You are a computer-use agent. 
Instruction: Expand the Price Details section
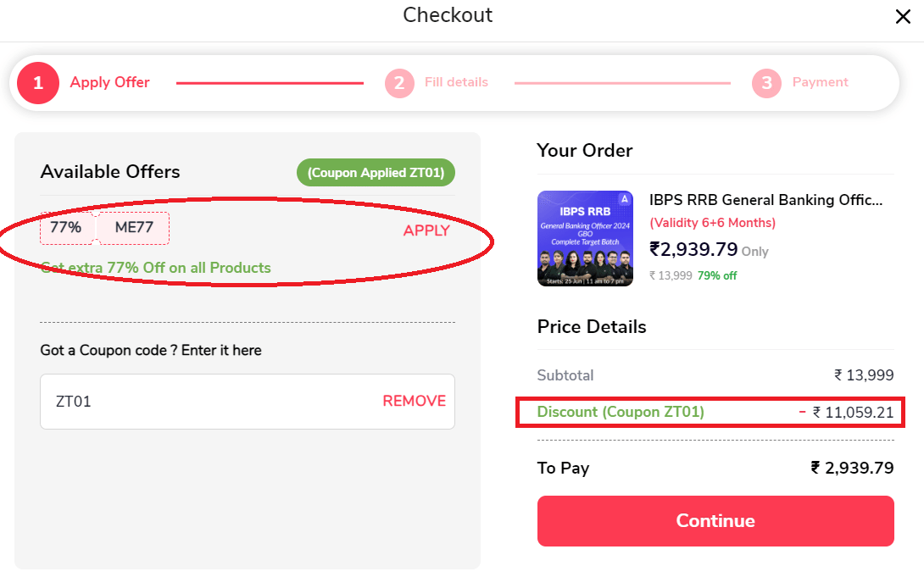tap(591, 326)
